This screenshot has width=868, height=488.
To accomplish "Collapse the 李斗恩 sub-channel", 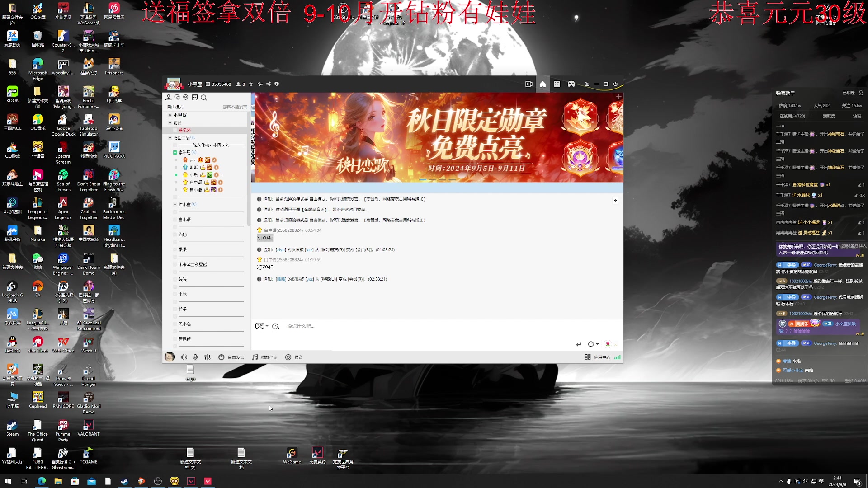I will click(x=175, y=152).
